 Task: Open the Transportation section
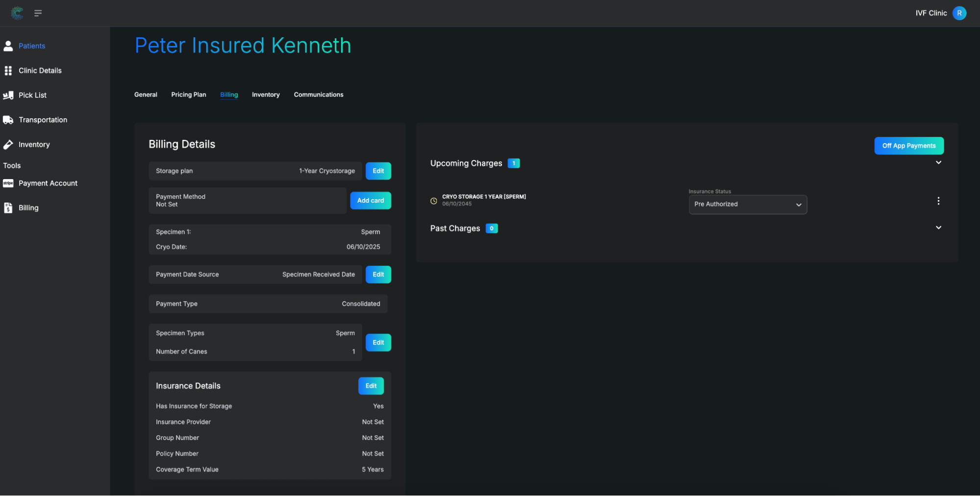pos(43,120)
